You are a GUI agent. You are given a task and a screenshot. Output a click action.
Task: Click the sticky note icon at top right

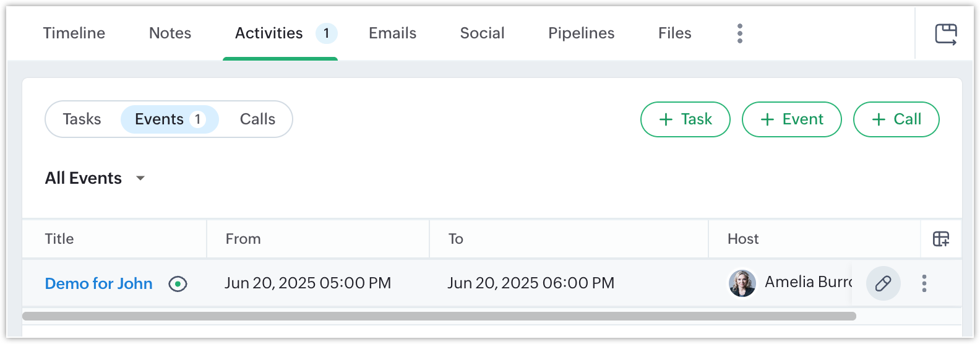[946, 34]
